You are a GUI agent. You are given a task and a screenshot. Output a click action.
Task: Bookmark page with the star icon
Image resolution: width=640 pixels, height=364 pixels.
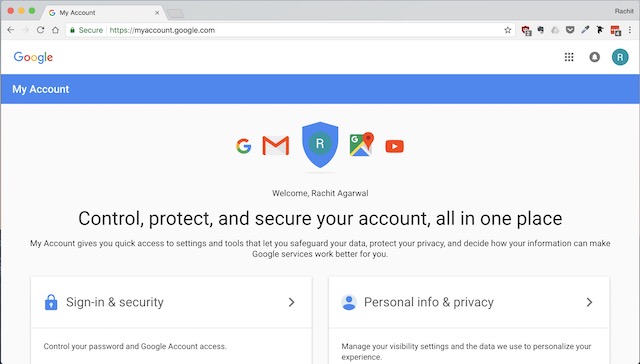(507, 30)
